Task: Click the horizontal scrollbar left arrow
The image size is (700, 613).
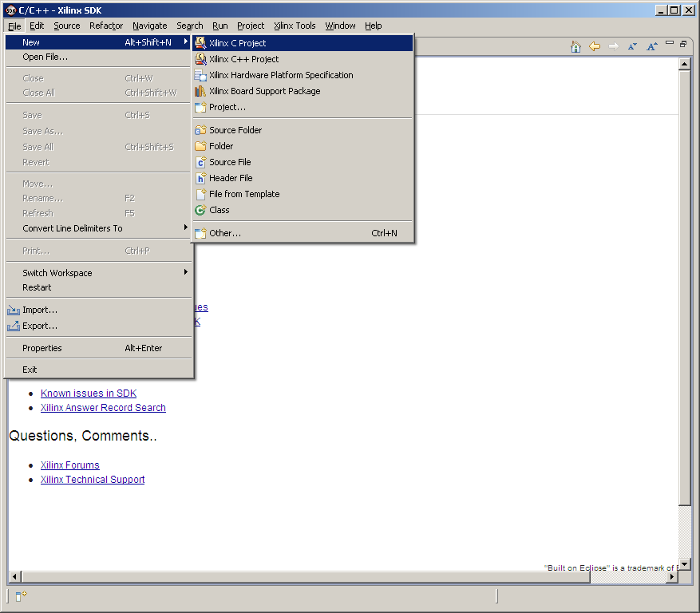Action: point(14,577)
